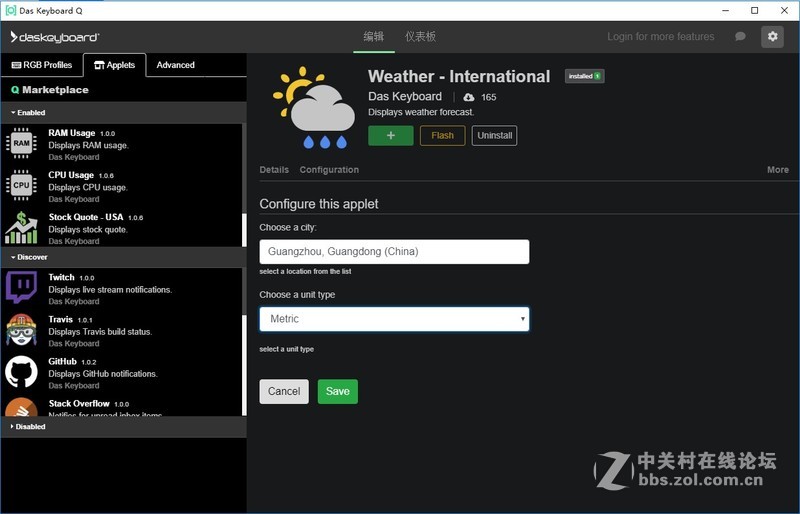Click 'Displays weather forecast.' description
This screenshot has height=514, width=800.
point(421,112)
